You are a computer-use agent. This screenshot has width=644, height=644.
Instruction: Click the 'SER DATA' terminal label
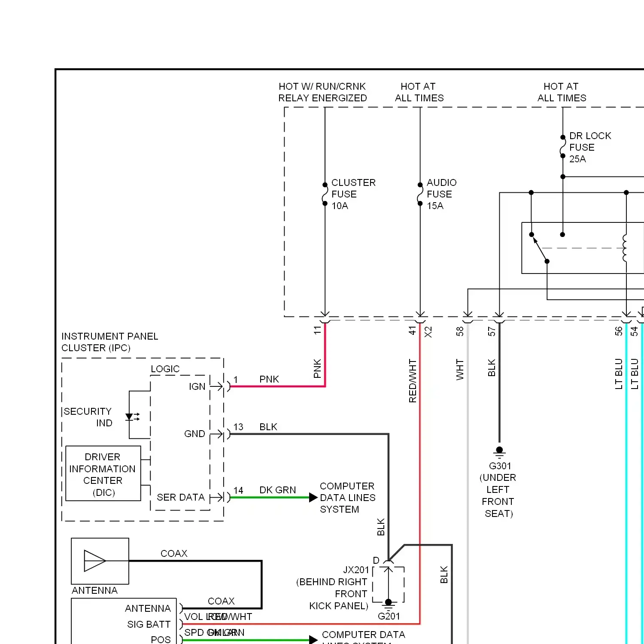point(181,497)
